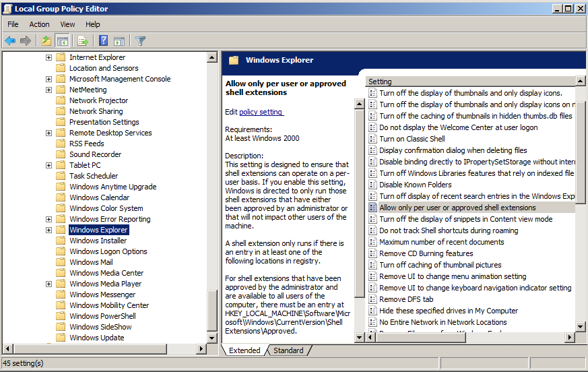Click policy icon beside Maximum number of recent documents

tap(372, 242)
